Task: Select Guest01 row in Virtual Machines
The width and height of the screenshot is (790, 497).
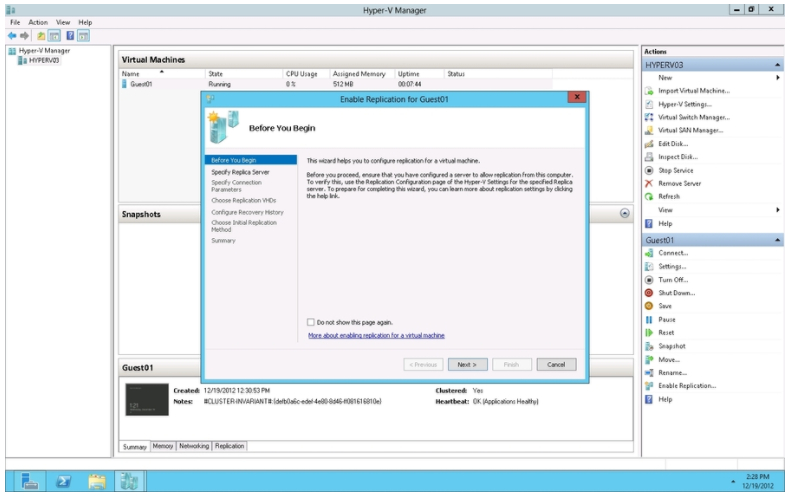Action: point(336,84)
